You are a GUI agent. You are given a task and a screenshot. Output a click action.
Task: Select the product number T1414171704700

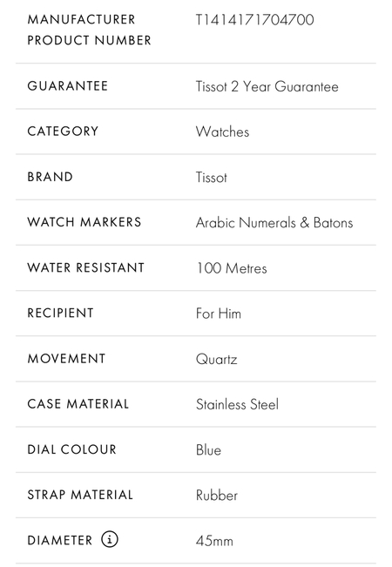pyautogui.click(x=255, y=19)
